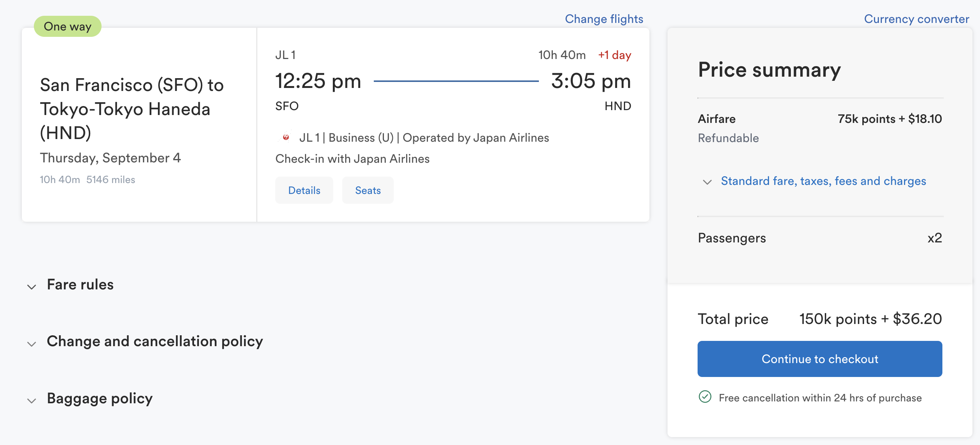This screenshot has width=980, height=445.
Task: Open the Currency converter
Action: tap(916, 19)
